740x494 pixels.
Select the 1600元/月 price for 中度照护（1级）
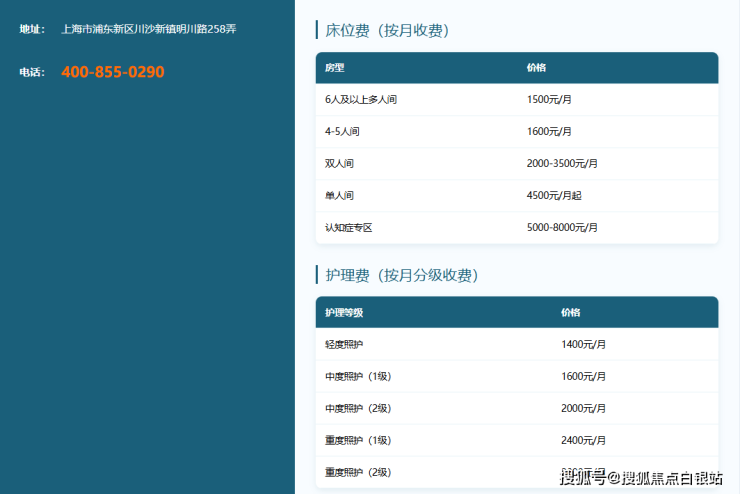coord(584,377)
